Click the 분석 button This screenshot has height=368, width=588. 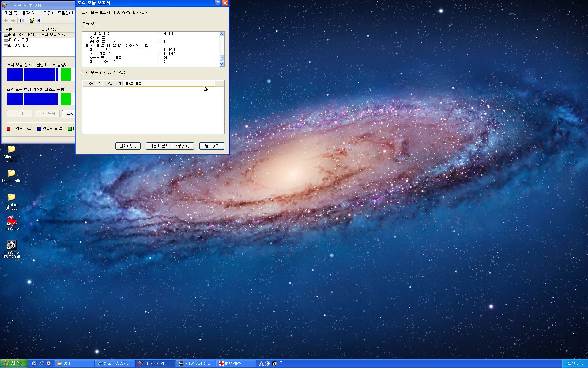20,113
